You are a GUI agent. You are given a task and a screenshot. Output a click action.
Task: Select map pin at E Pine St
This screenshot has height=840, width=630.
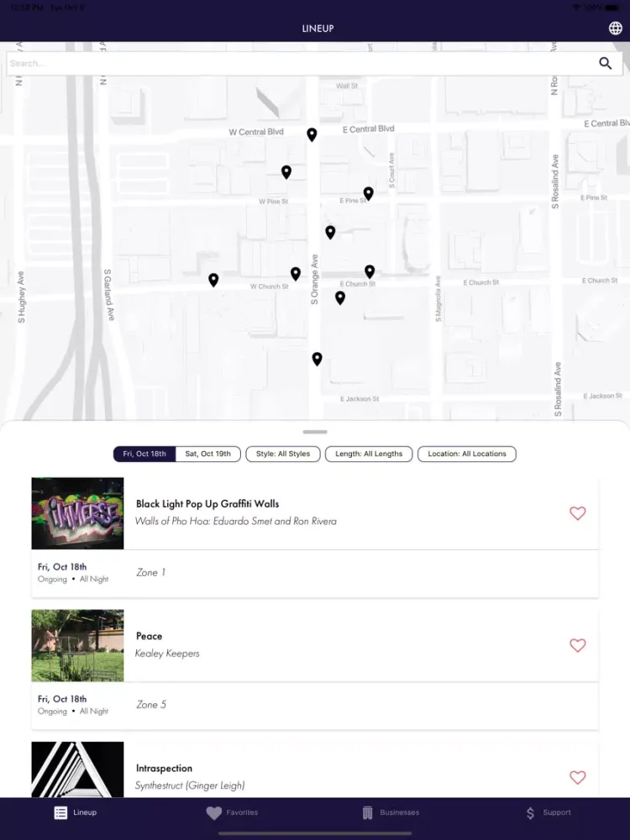tap(368, 193)
